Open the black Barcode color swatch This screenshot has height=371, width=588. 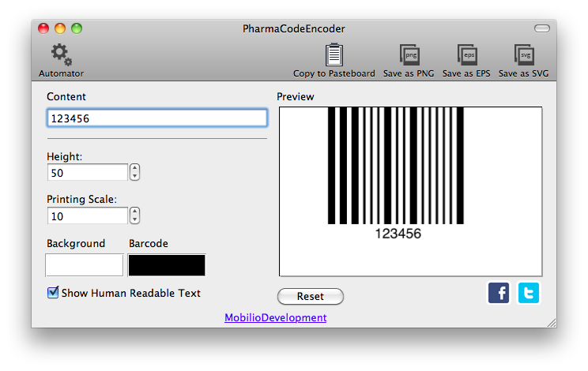[x=167, y=264]
